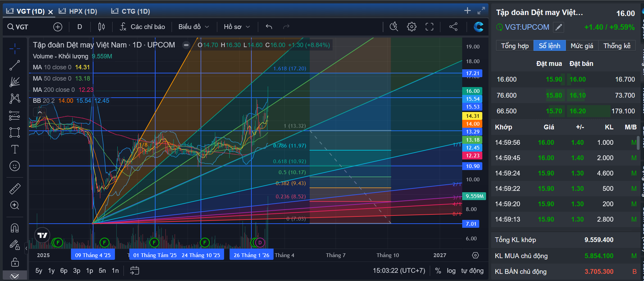The width and height of the screenshot is (644, 281).
Task: Open the Hồ sơ dropdown
Action: tap(237, 27)
